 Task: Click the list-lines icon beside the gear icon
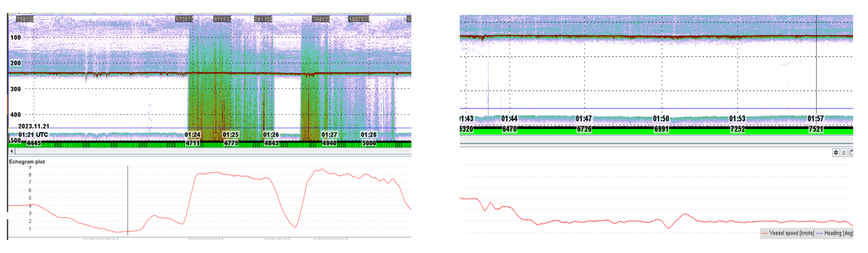click(844, 152)
